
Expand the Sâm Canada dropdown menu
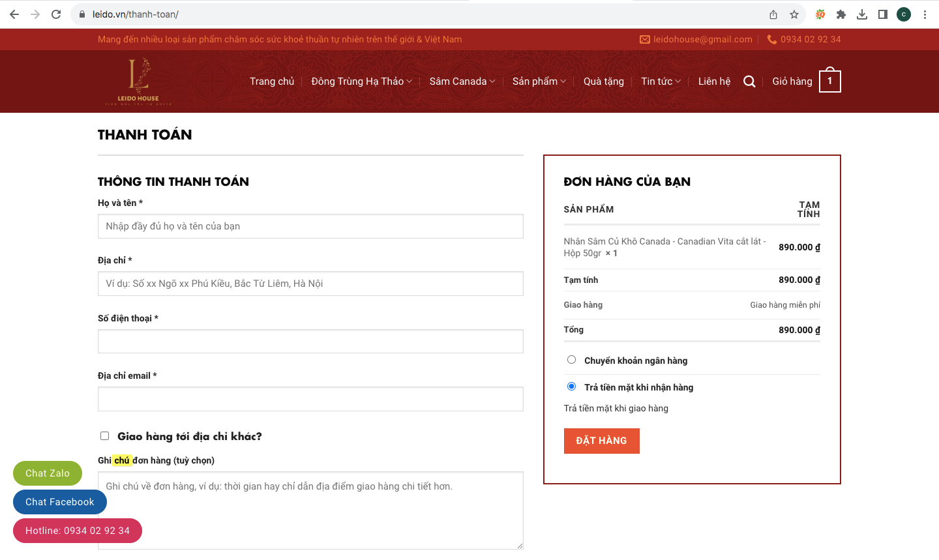click(462, 81)
